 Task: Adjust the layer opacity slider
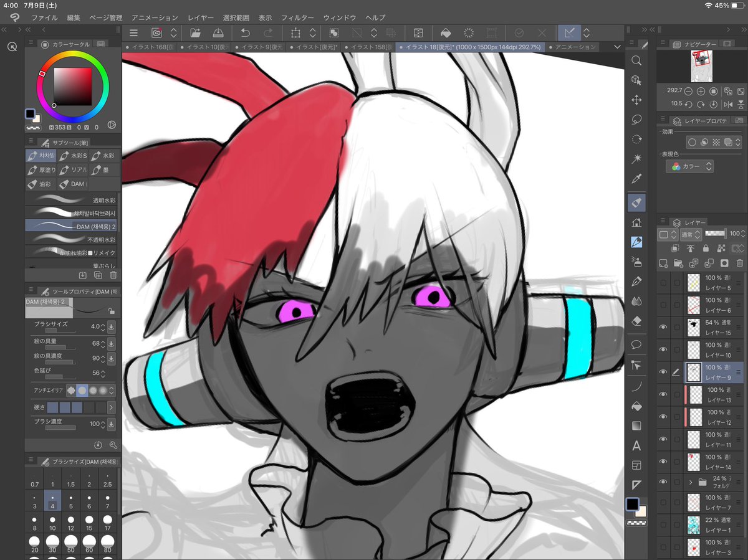click(715, 234)
